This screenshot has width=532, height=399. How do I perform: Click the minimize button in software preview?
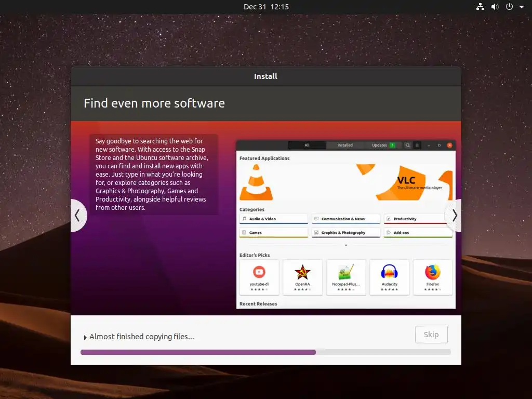pos(429,145)
